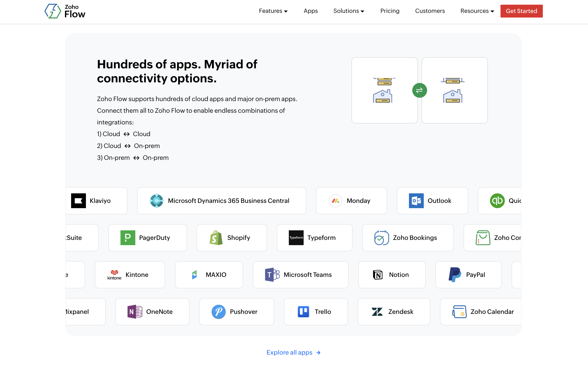Screen dimensions: 588x368
Task: Click the OneNote app icon
Action: click(x=135, y=312)
